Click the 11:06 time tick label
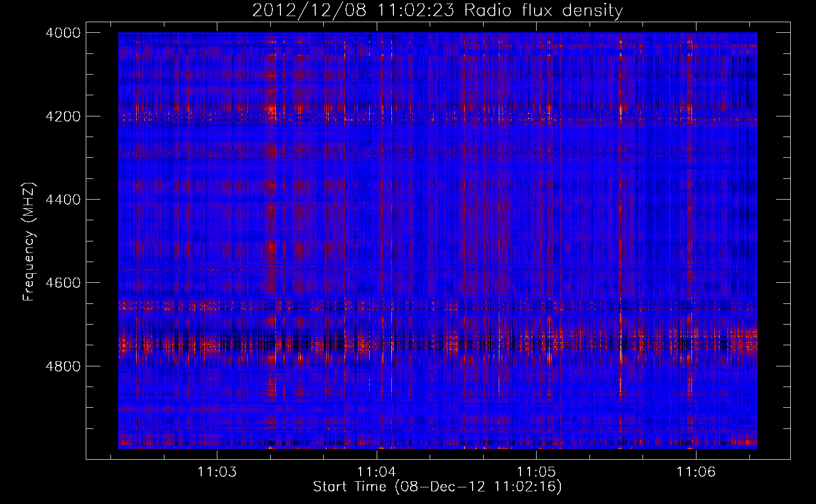 (x=696, y=472)
